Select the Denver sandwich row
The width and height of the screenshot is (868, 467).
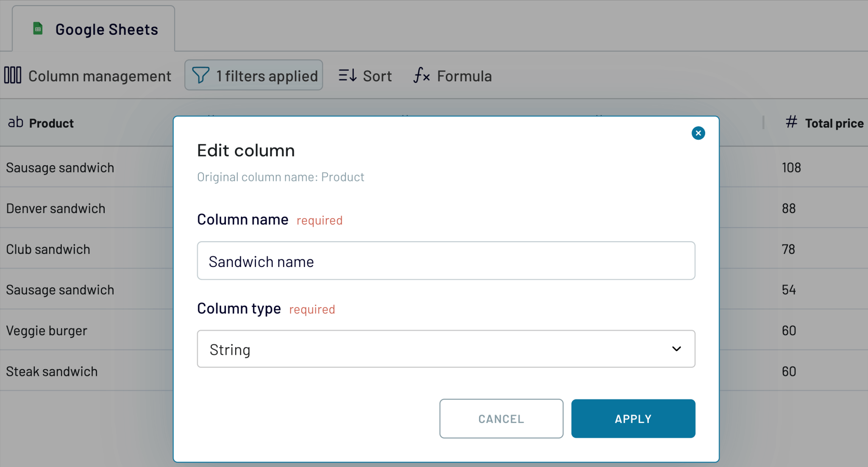pos(56,208)
